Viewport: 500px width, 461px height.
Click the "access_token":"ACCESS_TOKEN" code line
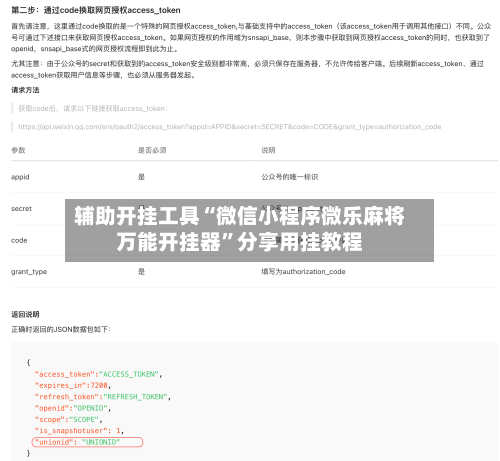click(98, 374)
